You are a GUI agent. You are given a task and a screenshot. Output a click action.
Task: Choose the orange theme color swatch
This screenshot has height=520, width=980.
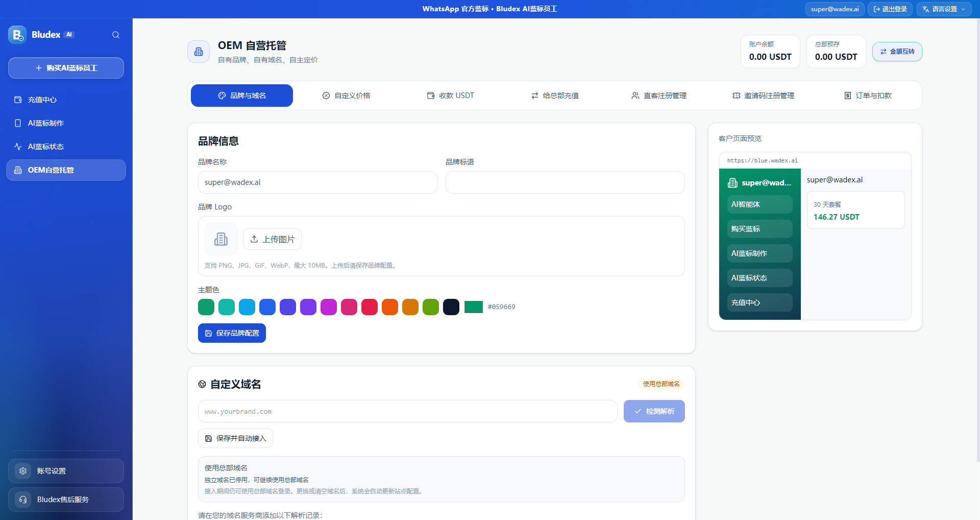(x=390, y=307)
